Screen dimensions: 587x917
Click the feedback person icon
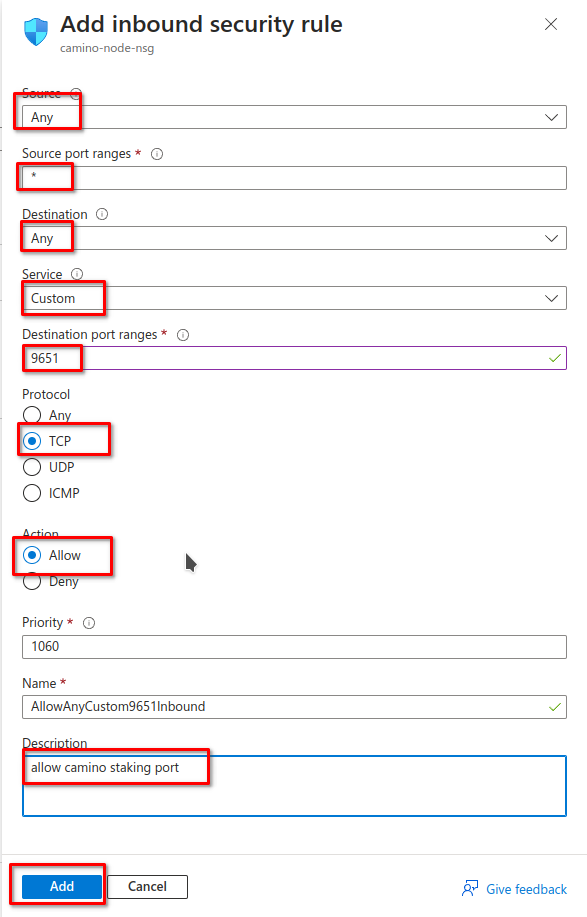(470, 888)
